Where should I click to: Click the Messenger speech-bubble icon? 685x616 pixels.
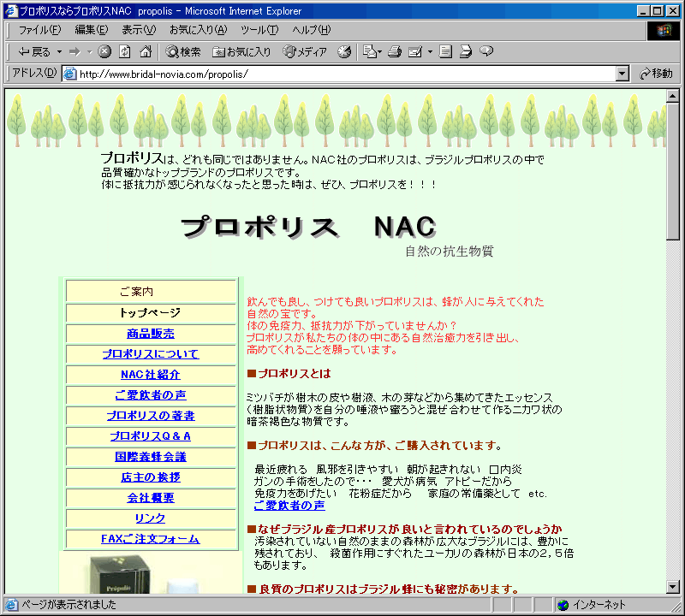click(486, 51)
